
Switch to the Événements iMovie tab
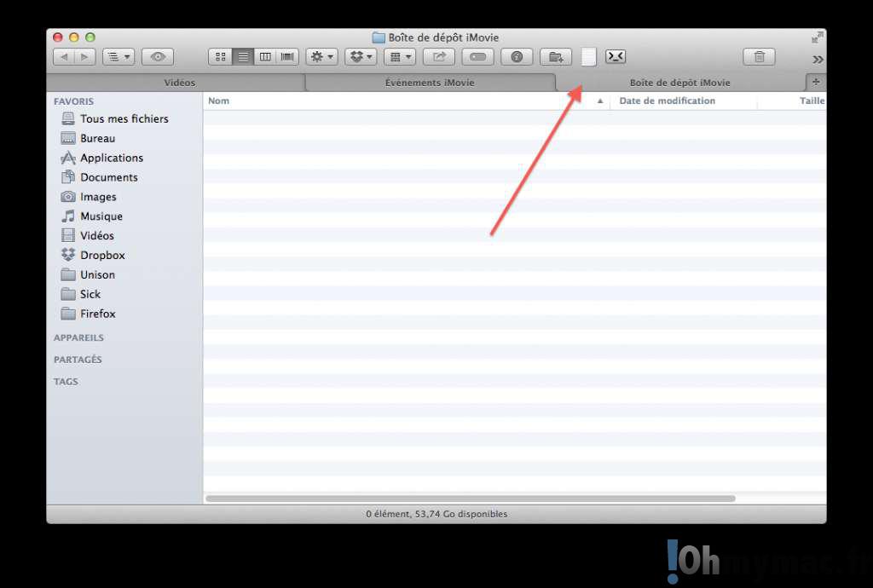(x=430, y=83)
